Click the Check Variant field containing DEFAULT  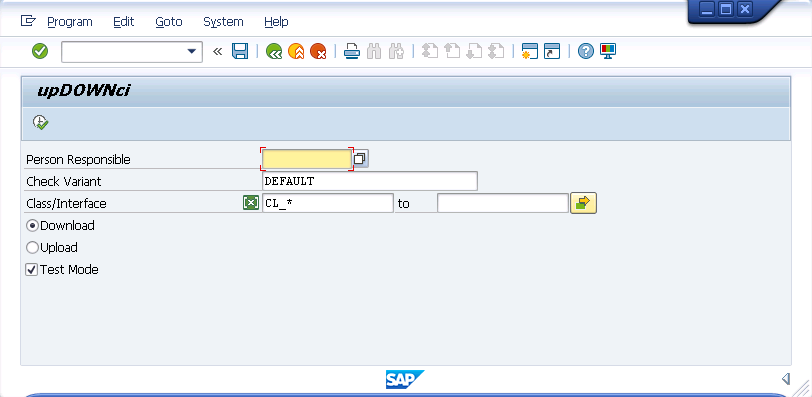tap(370, 181)
